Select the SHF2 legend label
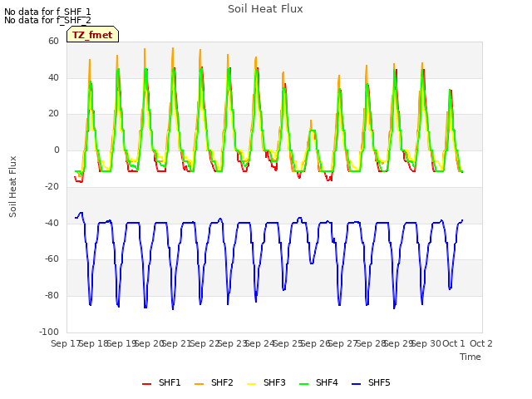The width and height of the screenshot is (532, 399). (222, 382)
